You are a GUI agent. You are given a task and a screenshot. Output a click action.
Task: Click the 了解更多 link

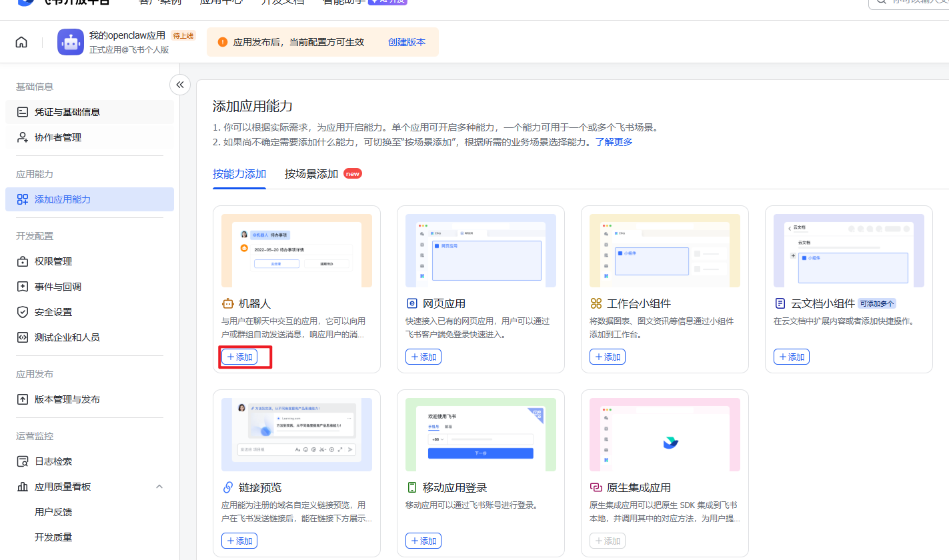(x=614, y=142)
